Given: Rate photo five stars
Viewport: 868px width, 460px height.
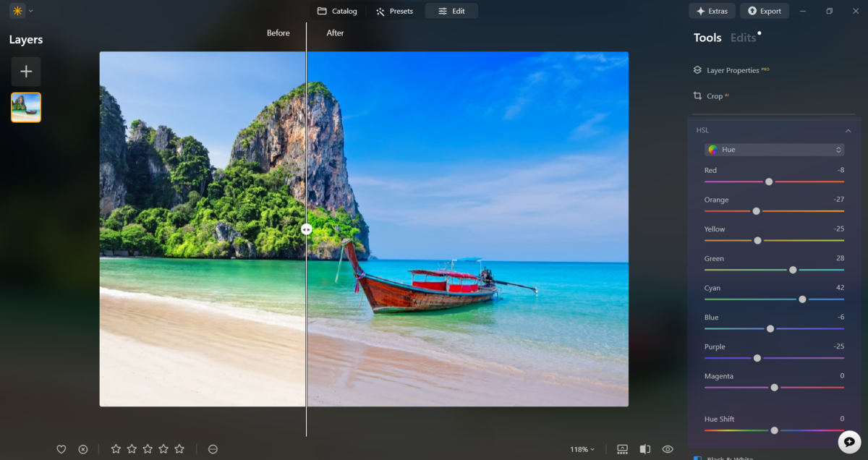Looking at the screenshot, I should coord(179,449).
